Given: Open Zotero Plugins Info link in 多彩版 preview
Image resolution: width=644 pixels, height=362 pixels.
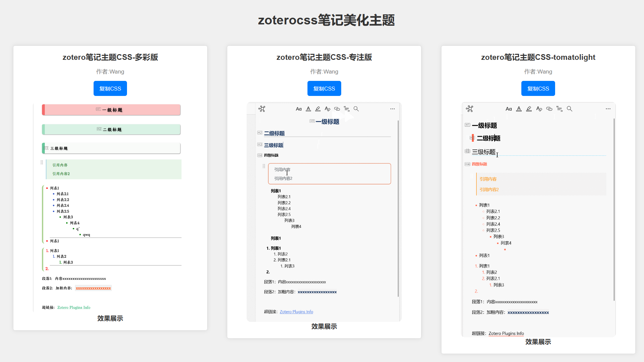Looking at the screenshot, I should 74,308.
